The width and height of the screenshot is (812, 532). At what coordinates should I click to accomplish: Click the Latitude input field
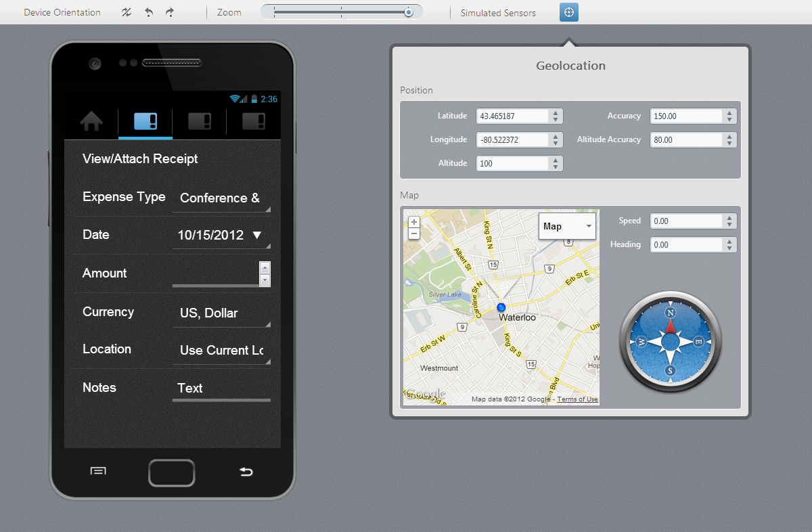click(512, 116)
